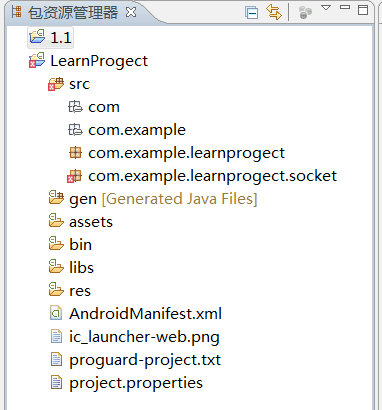Viewport: 382px width, 410px height.
Task: Select the AndroidManifest.xml file name
Action: 145,314
